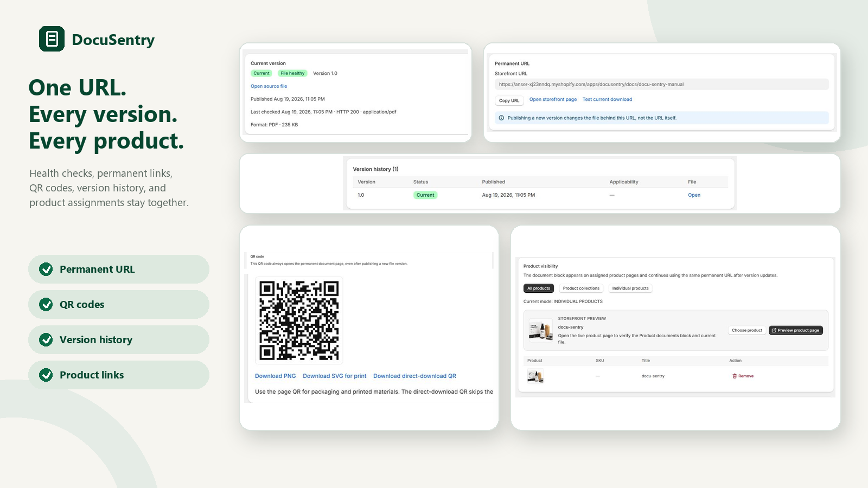The height and width of the screenshot is (488, 868).
Task: Click the DocuSentry document logo icon
Action: pos(52,39)
